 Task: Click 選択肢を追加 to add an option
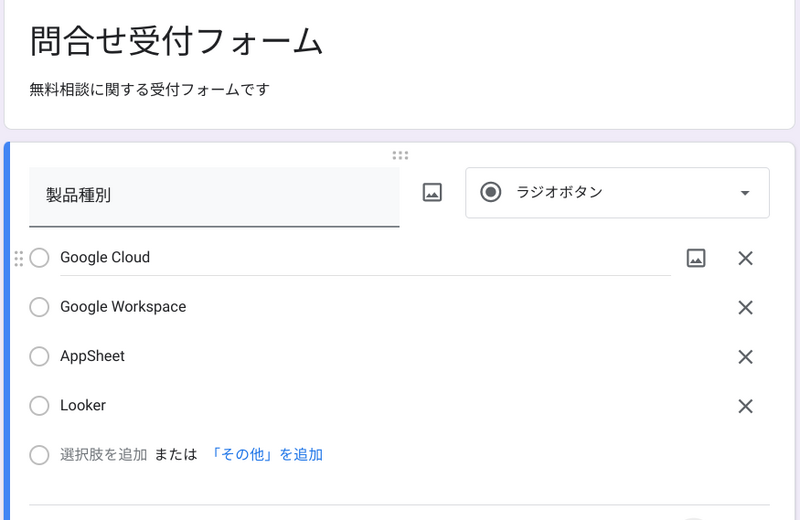coord(104,454)
